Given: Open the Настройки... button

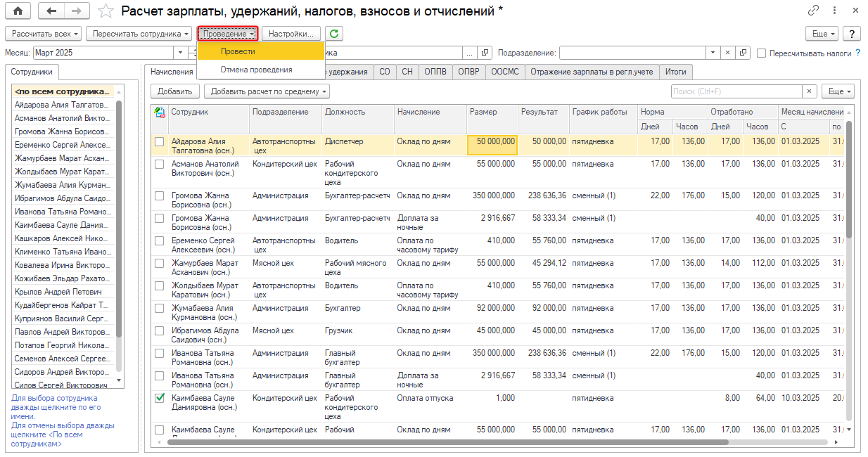Looking at the screenshot, I should coord(291,34).
